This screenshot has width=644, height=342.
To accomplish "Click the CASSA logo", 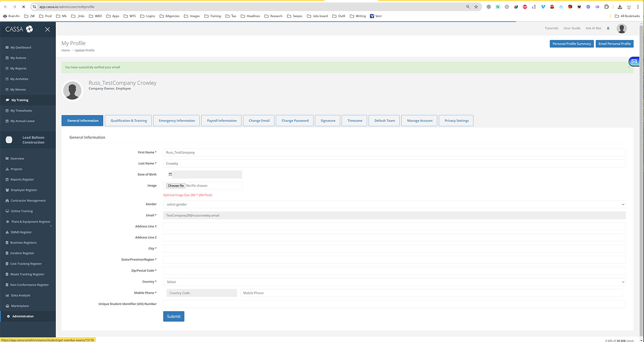I will tap(19, 29).
